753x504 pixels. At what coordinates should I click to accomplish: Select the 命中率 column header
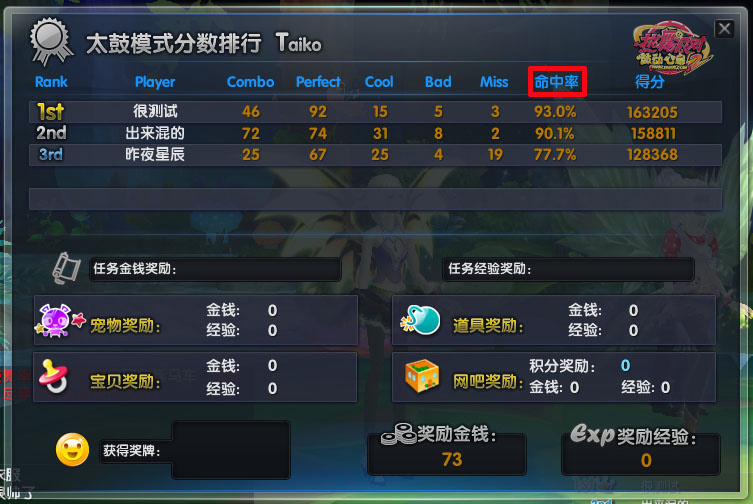[557, 82]
